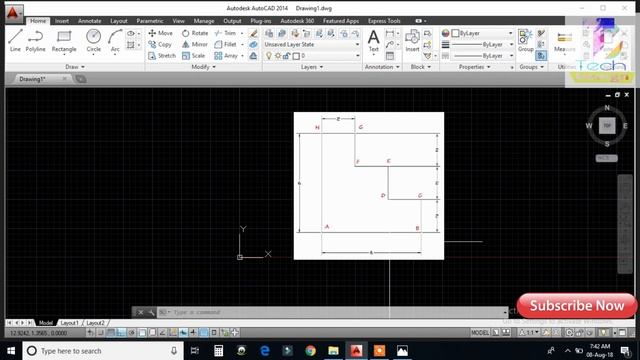
Task: Click the Stretch tool
Action: [162, 56]
